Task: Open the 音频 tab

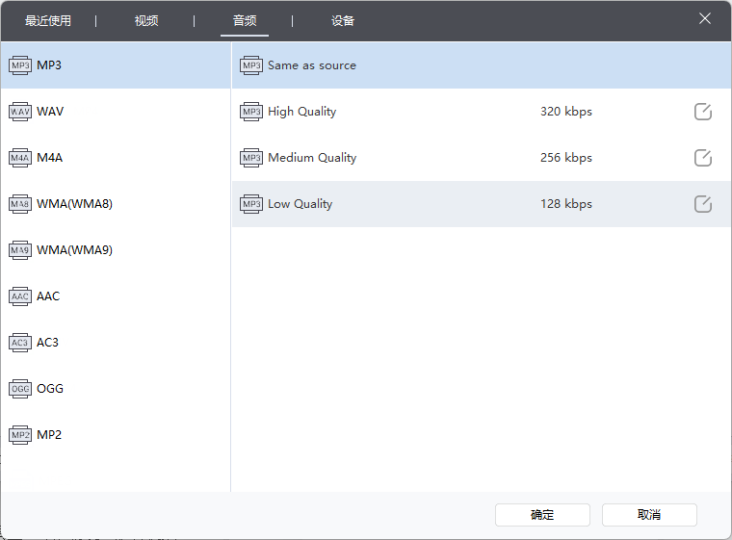Action: coord(245,21)
